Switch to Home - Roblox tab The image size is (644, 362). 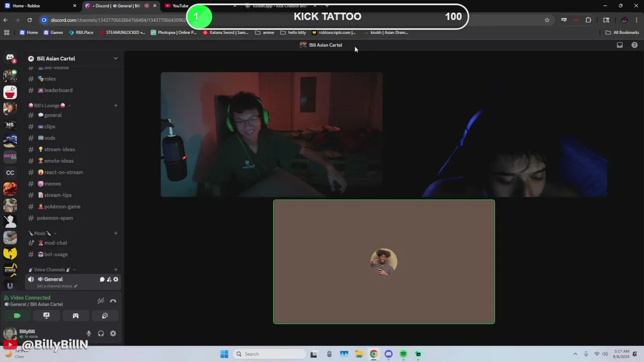click(40, 6)
